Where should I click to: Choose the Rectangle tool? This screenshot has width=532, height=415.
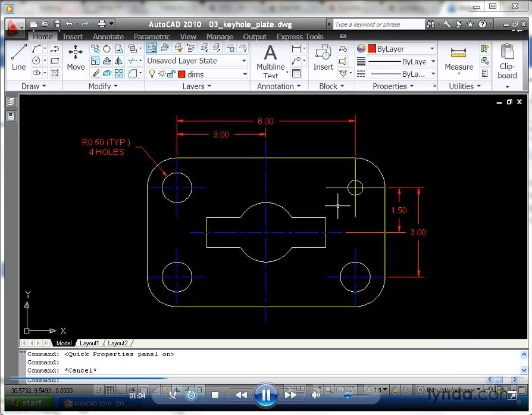point(55,61)
